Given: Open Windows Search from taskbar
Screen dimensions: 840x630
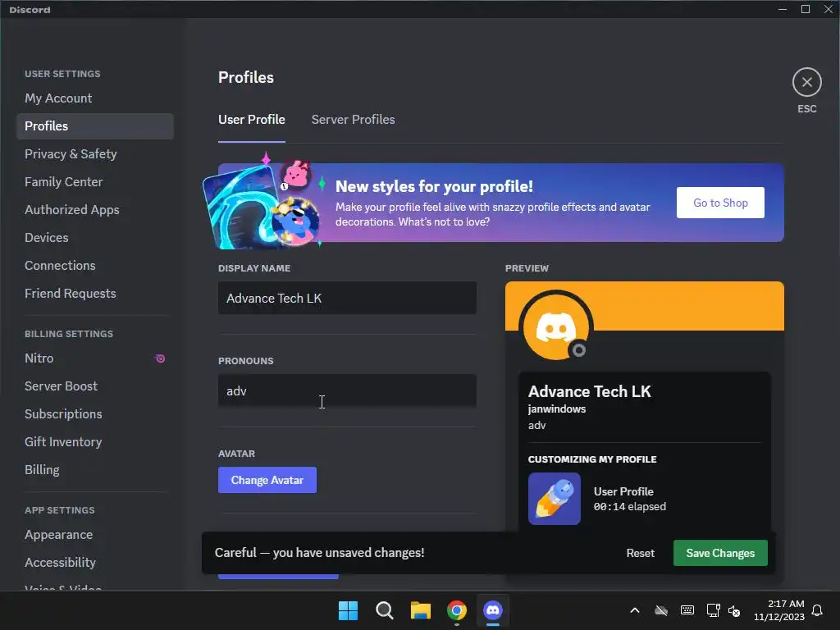Looking at the screenshot, I should 385,610.
